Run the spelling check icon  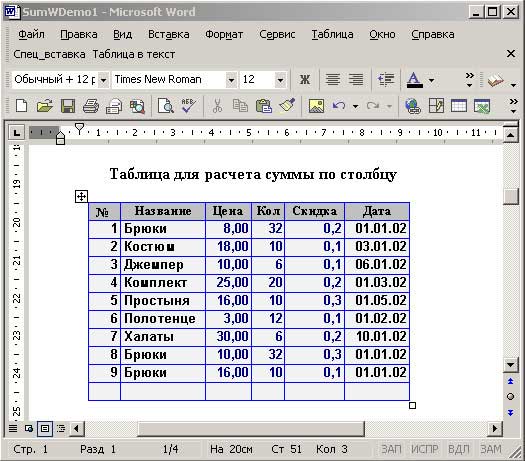click(189, 106)
